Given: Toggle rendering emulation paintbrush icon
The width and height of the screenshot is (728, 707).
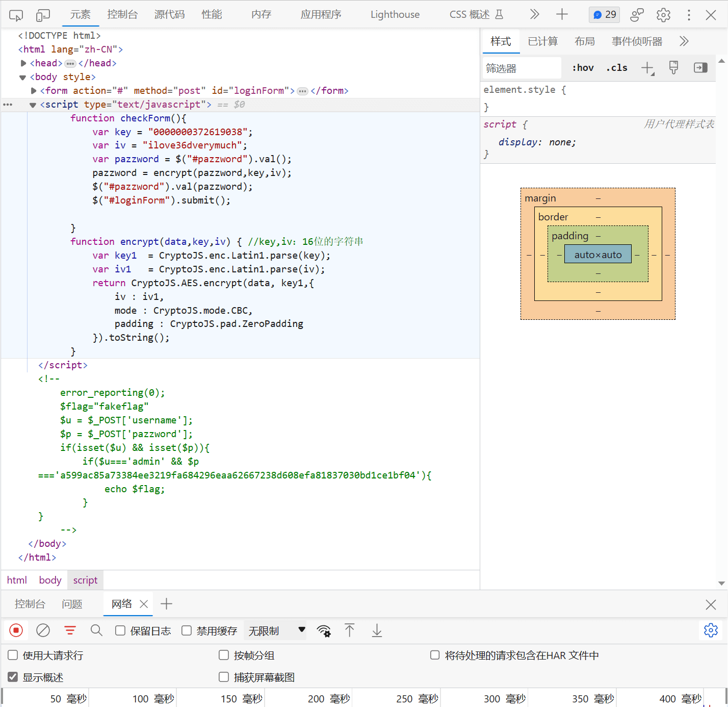Looking at the screenshot, I should (673, 68).
